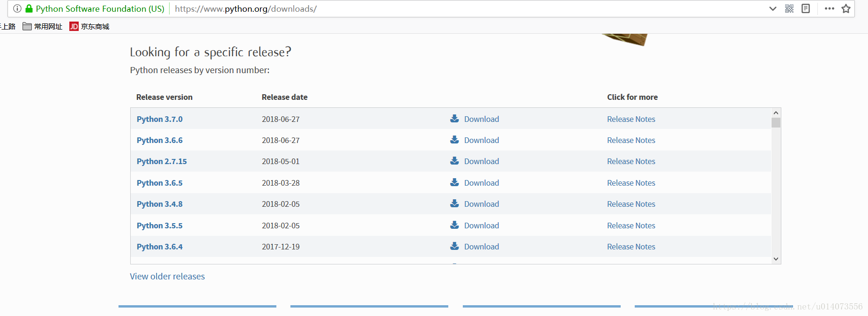View Release Notes for Python 3.6.5
The height and width of the screenshot is (316, 868).
click(631, 183)
